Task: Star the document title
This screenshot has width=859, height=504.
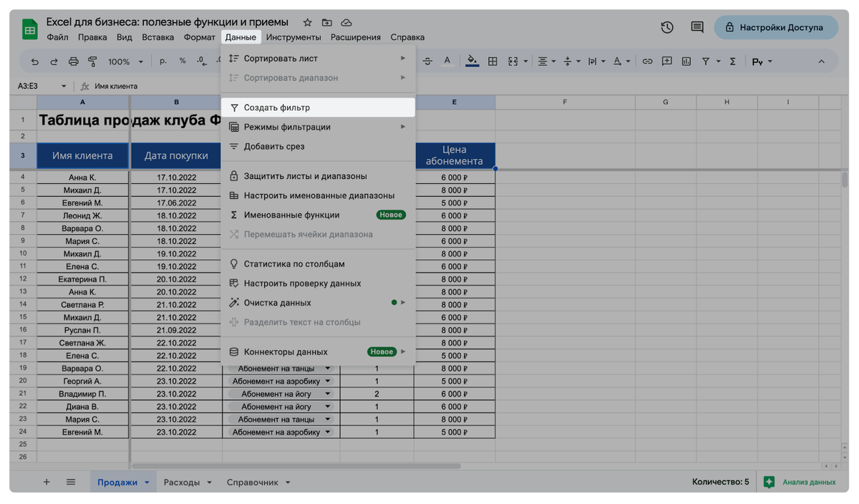Action: [x=307, y=22]
